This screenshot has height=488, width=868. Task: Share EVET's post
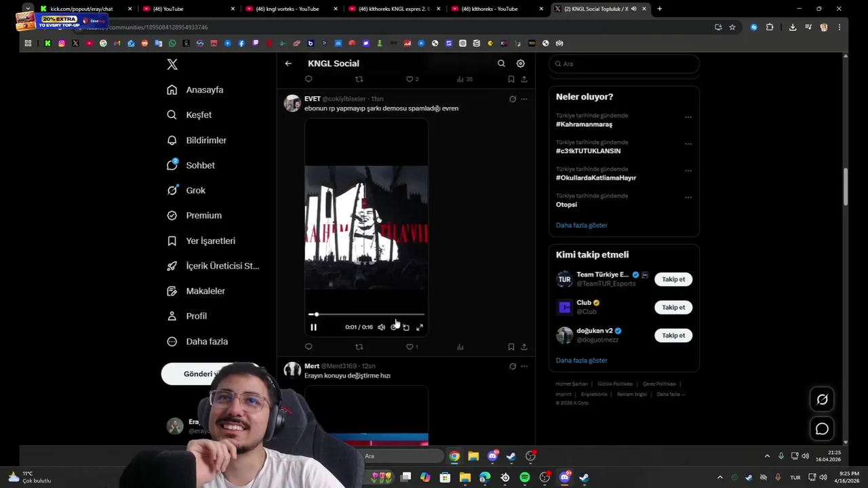pyautogui.click(x=524, y=347)
